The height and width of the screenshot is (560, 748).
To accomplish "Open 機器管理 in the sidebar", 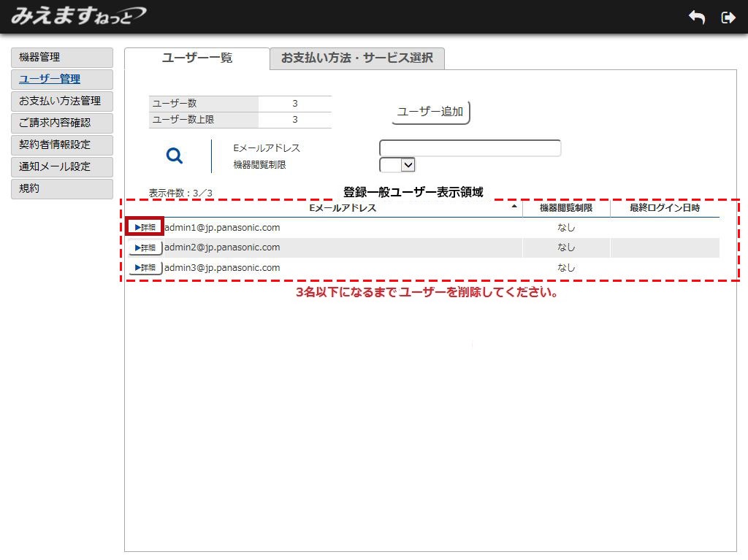I will tap(62, 57).
